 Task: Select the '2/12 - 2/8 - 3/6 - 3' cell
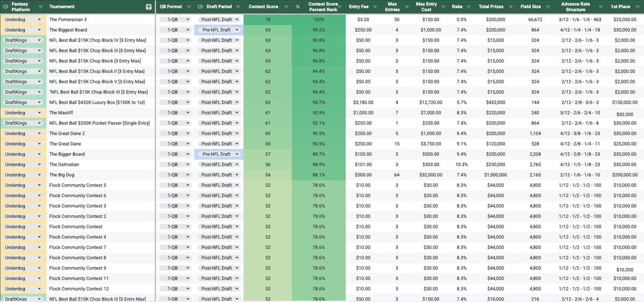(x=580, y=102)
